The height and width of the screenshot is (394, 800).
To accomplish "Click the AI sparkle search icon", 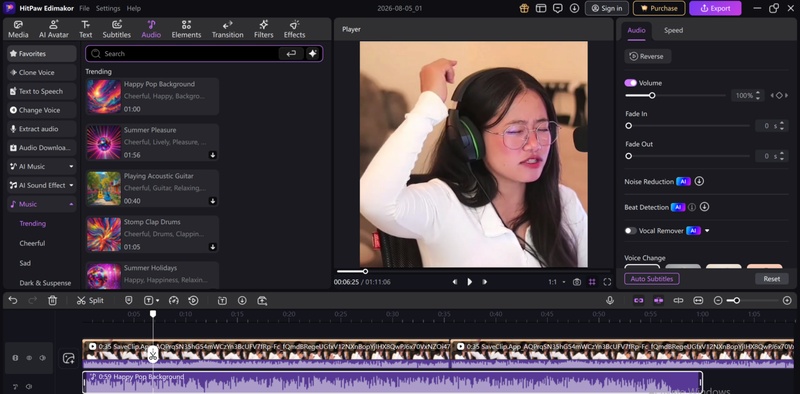I will click(x=313, y=54).
